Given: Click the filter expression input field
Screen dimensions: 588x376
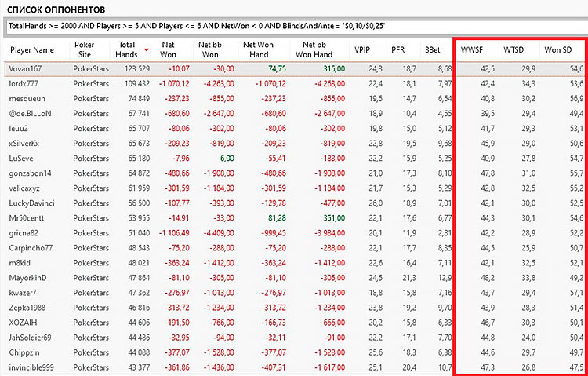Looking at the screenshot, I should [x=294, y=27].
